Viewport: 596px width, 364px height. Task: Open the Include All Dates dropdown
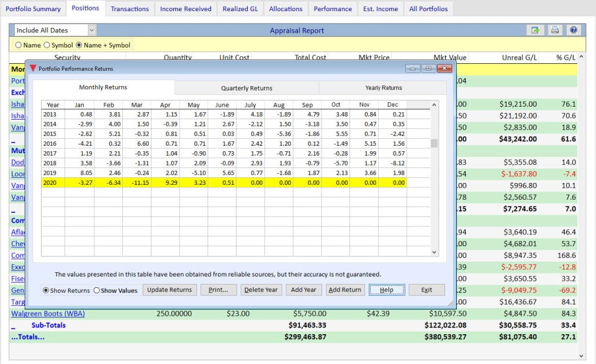click(92, 30)
